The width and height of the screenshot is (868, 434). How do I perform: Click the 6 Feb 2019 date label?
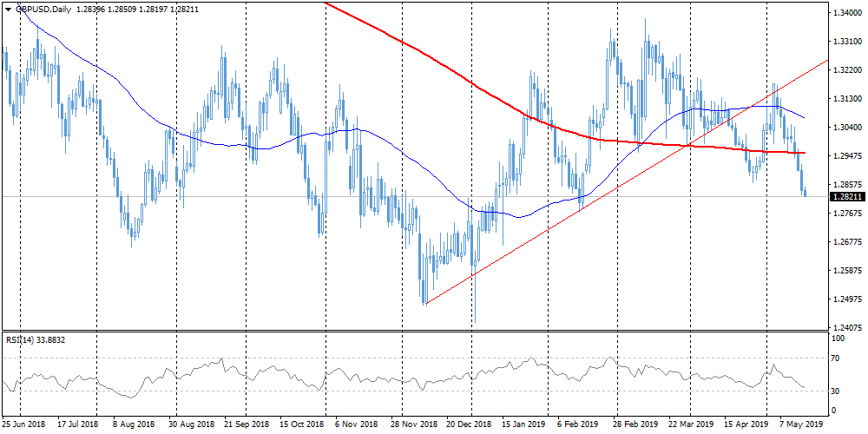580,424
